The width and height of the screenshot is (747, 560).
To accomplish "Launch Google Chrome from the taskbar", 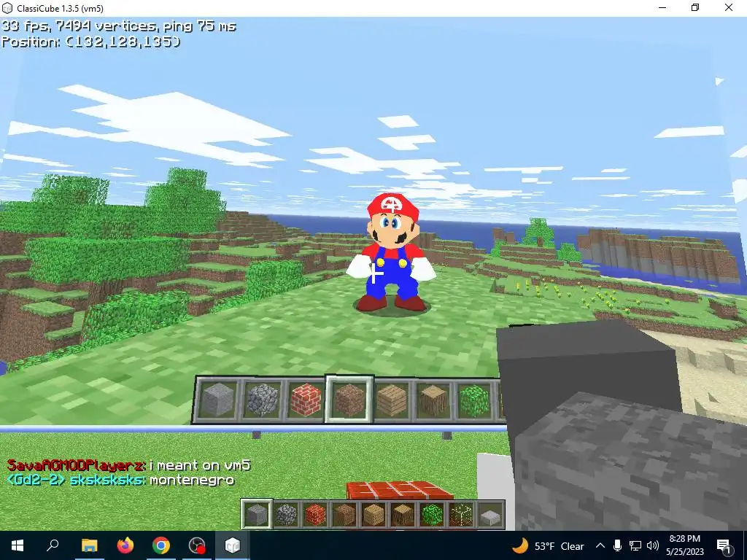I will point(161,545).
